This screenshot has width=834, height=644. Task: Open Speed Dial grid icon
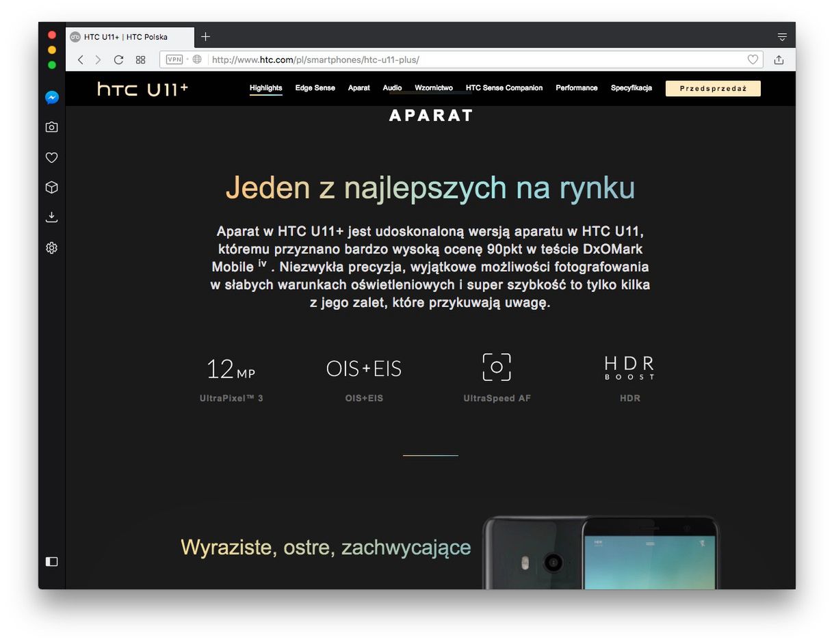tap(140, 59)
